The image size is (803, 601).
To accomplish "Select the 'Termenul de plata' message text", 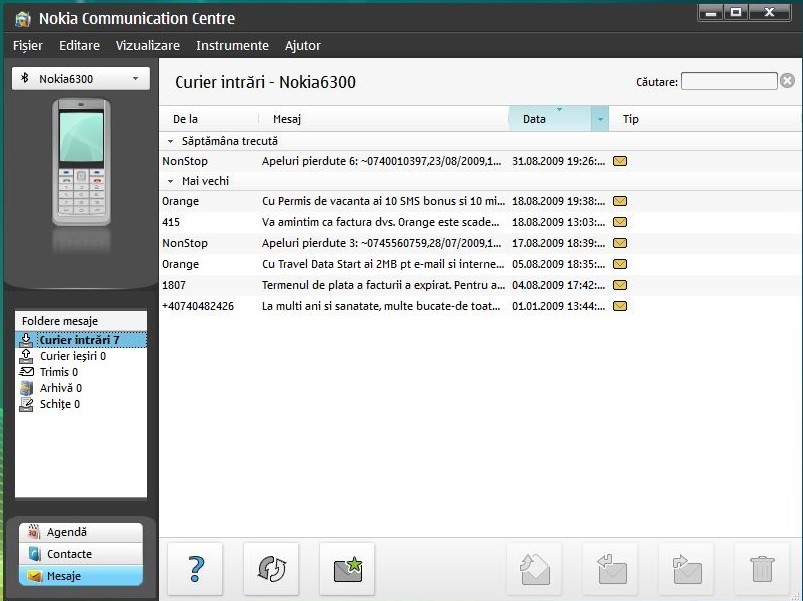I will tap(384, 285).
